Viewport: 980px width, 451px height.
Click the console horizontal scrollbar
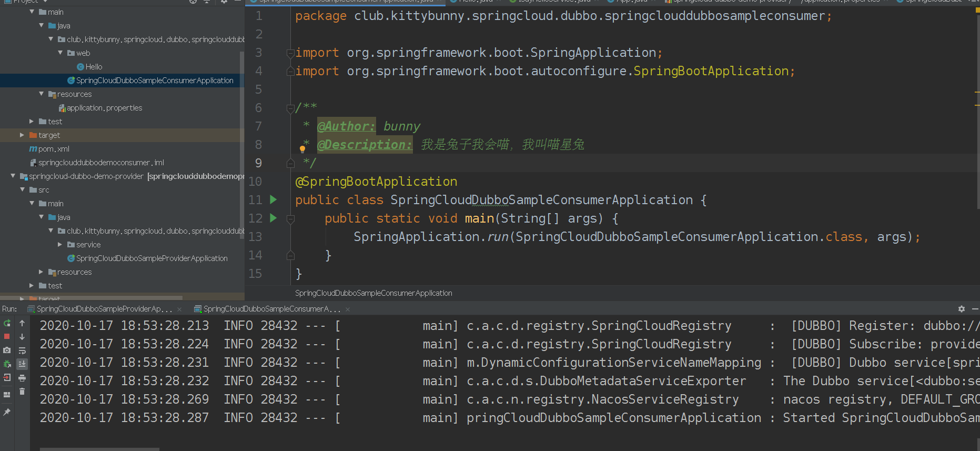tap(99, 449)
